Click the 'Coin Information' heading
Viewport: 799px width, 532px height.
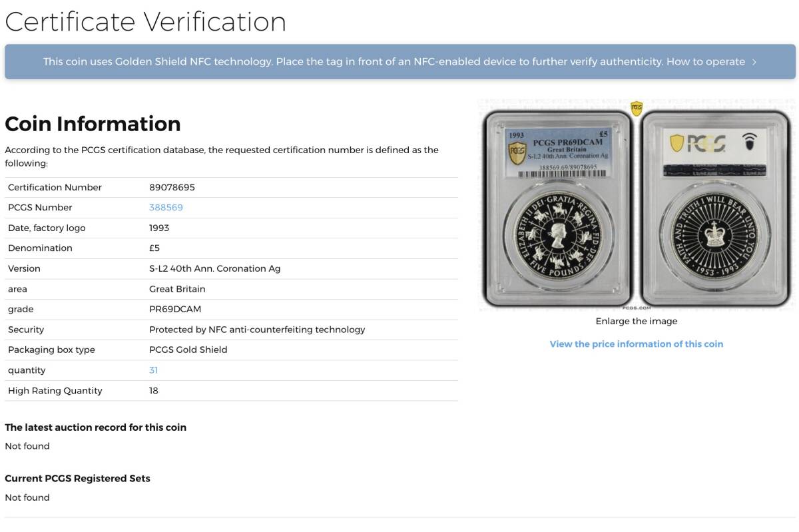(93, 124)
